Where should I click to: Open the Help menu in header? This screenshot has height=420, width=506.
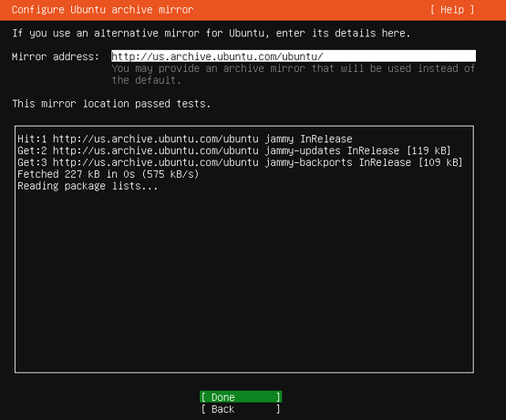coord(452,10)
